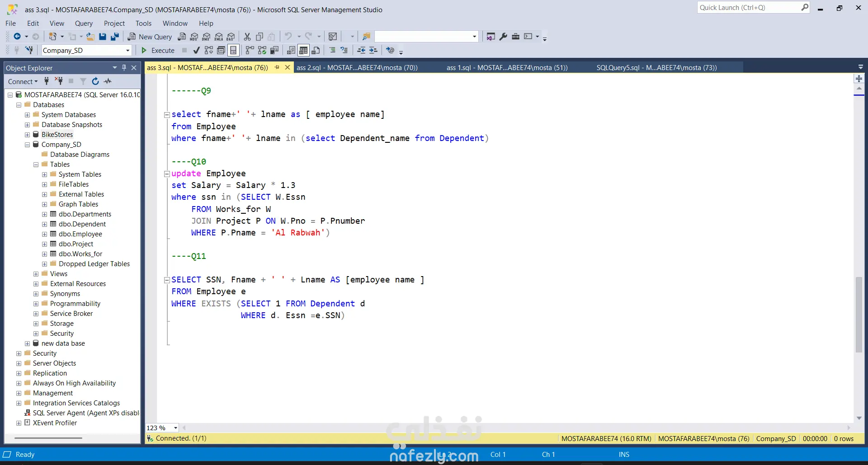Open the Company_SD database dropdown

127,50
